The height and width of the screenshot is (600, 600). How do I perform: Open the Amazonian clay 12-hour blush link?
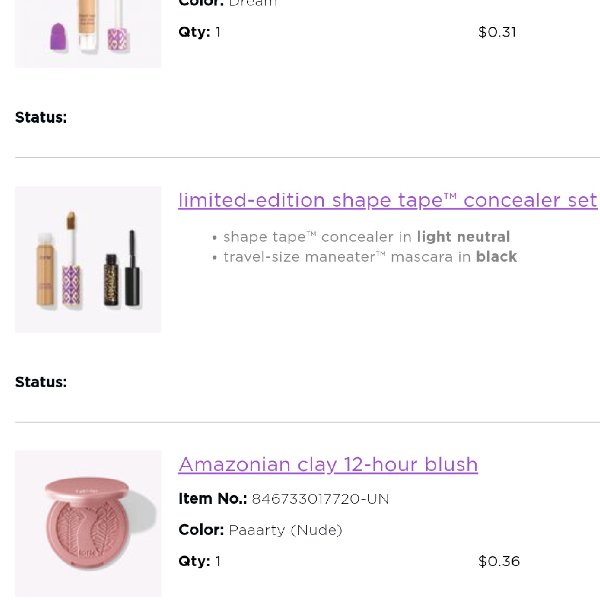[x=328, y=464]
